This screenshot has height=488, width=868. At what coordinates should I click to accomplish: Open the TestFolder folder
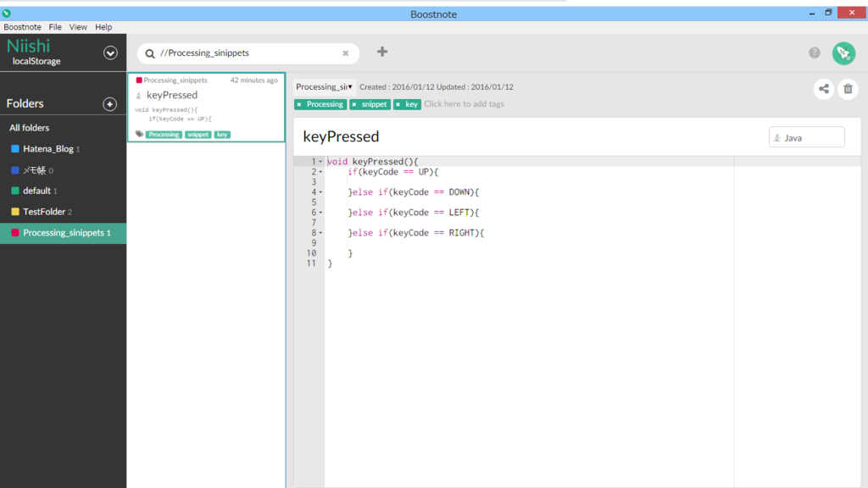(63, 212)
